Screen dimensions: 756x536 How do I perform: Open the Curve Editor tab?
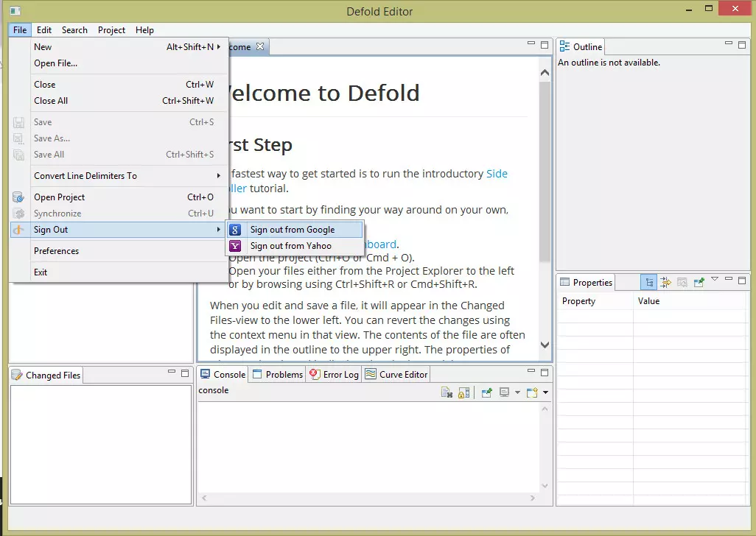[396, 375]
